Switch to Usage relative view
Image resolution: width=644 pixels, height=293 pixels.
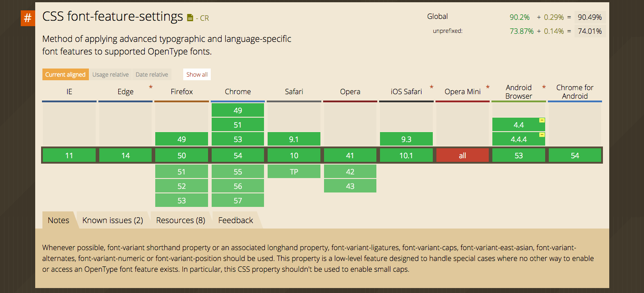[111, 74]
